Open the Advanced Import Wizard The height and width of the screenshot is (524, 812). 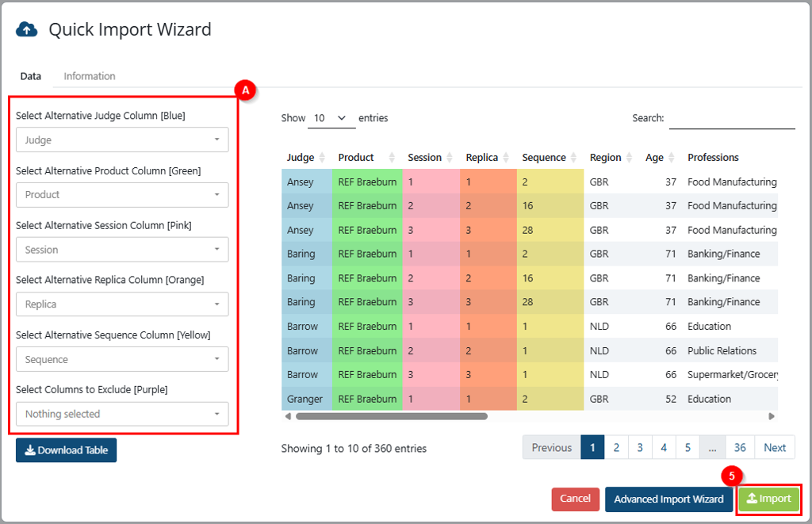click(x=668, y=499)
